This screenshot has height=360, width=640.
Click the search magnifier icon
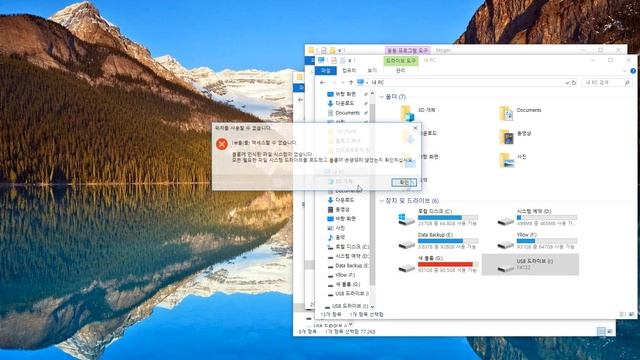[627, 82]
